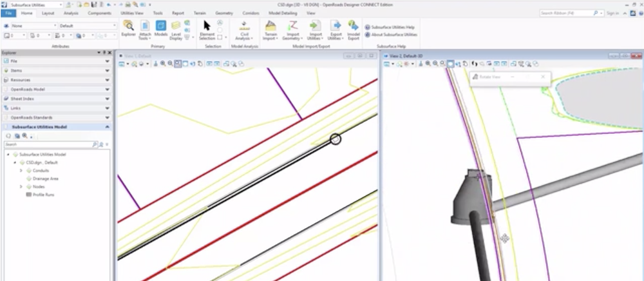The height and width of the screenshot is (281, 644).
Task: Expand the Items section in Explorer
Action: [56, 71]
